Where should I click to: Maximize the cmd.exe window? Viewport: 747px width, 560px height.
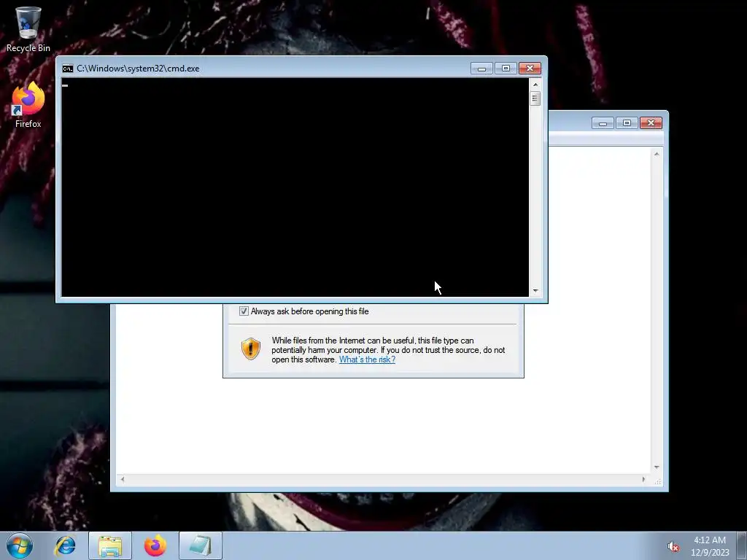pyautogui.click(x=506, y=69)
